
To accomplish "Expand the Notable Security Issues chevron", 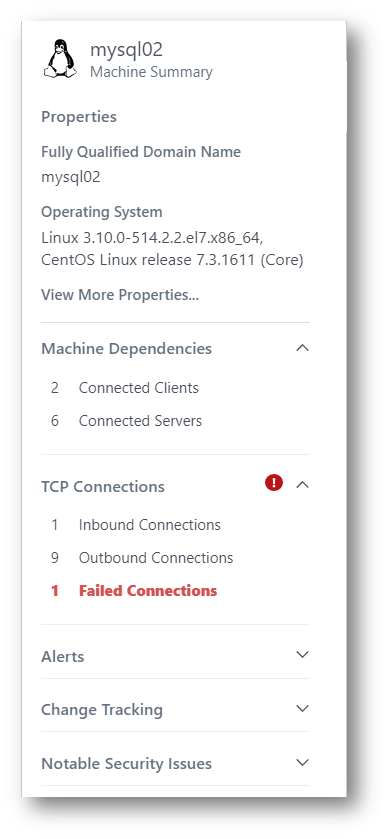I will (302, 762).
